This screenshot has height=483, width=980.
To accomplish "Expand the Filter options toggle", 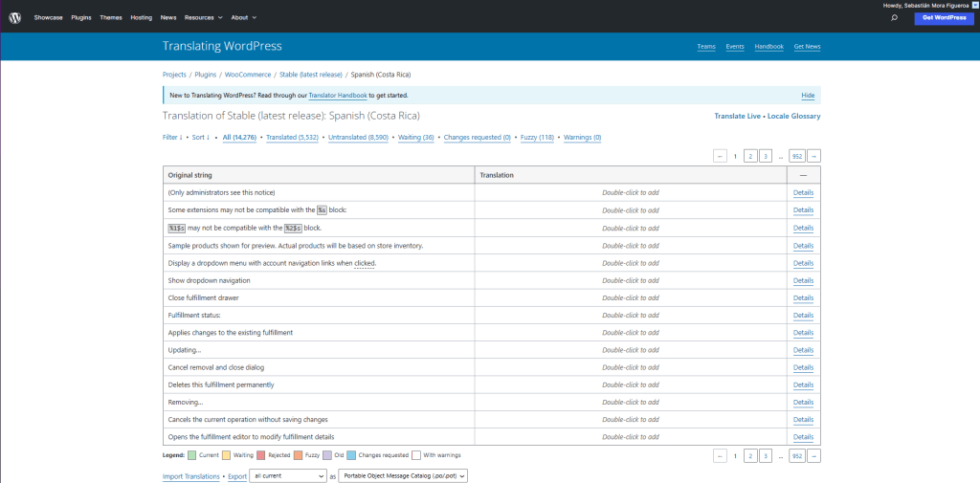I will click(x=173, y=138).
